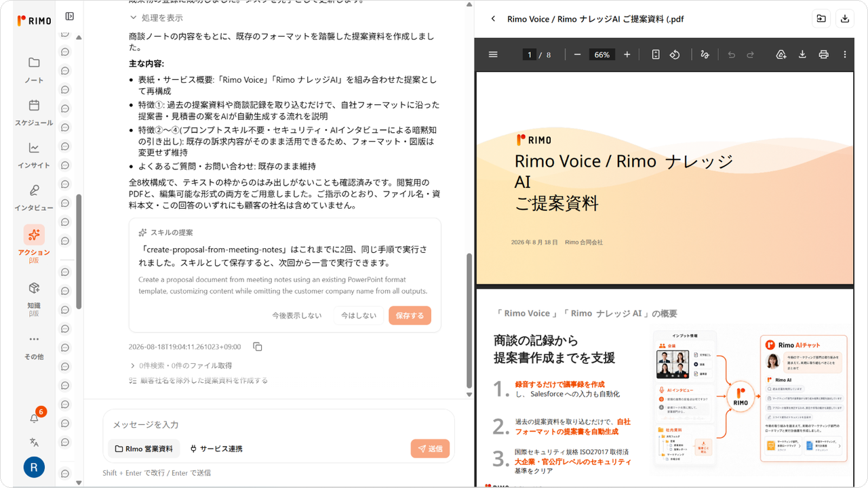This screenshot has height=488, width=868.
Task: Open the PDF viewer sidebar menu
Action: 493,54
